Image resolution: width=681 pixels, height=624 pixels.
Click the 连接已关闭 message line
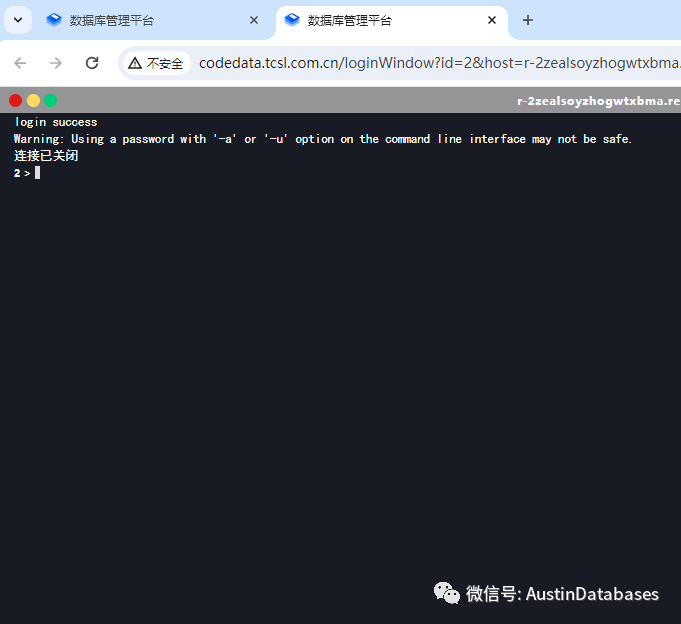pyautogui.click(x=46, y=156)
